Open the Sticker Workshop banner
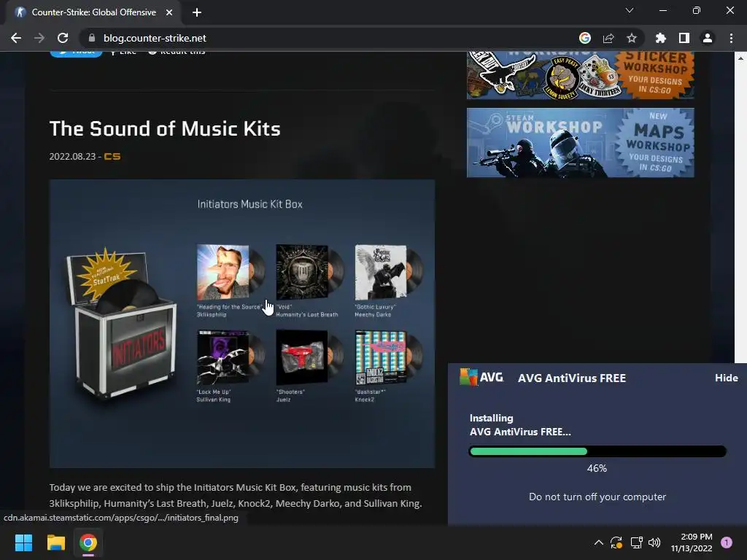Screen dimensions: 747x560 [580, 75]
